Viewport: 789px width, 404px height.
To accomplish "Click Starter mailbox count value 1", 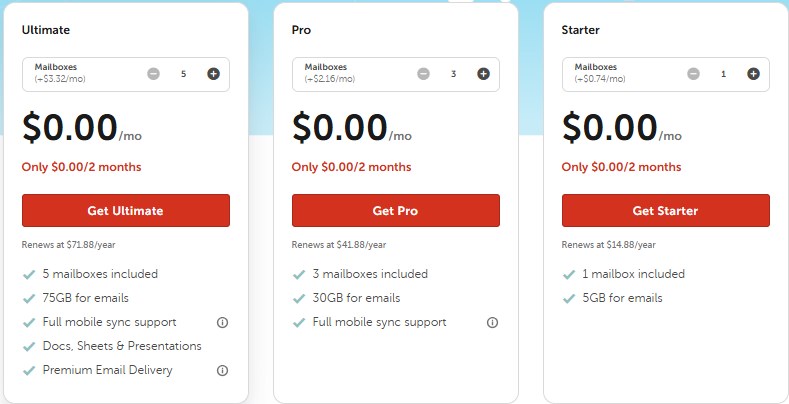I will [723, 74].
